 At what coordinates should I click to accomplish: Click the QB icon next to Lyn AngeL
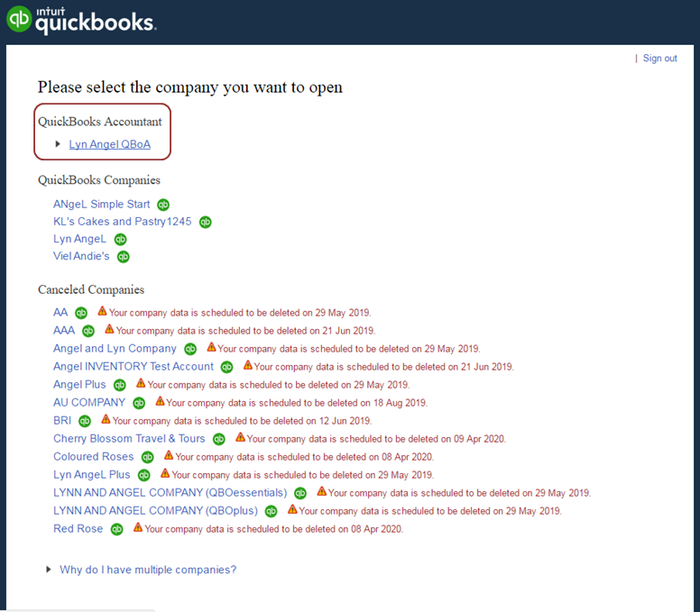121,240
